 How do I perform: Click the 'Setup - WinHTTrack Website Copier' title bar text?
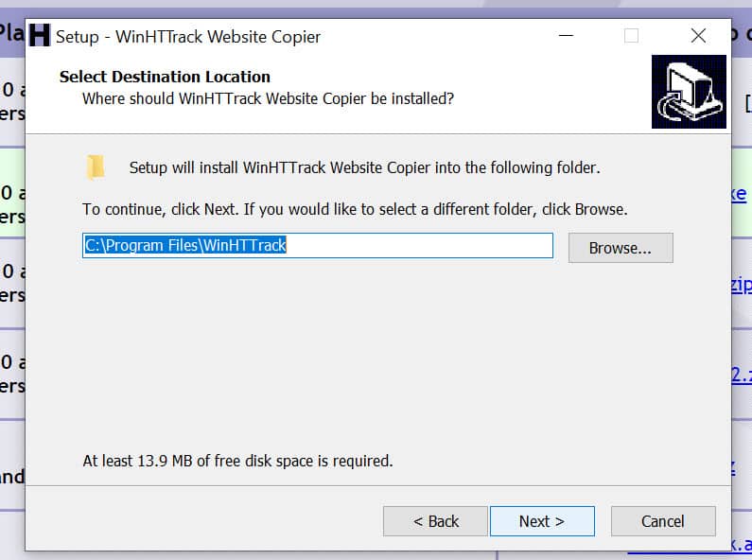coord(188,37)
